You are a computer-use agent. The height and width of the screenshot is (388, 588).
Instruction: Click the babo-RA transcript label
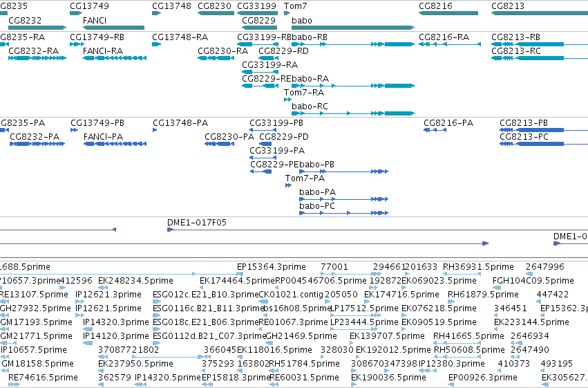310,79
